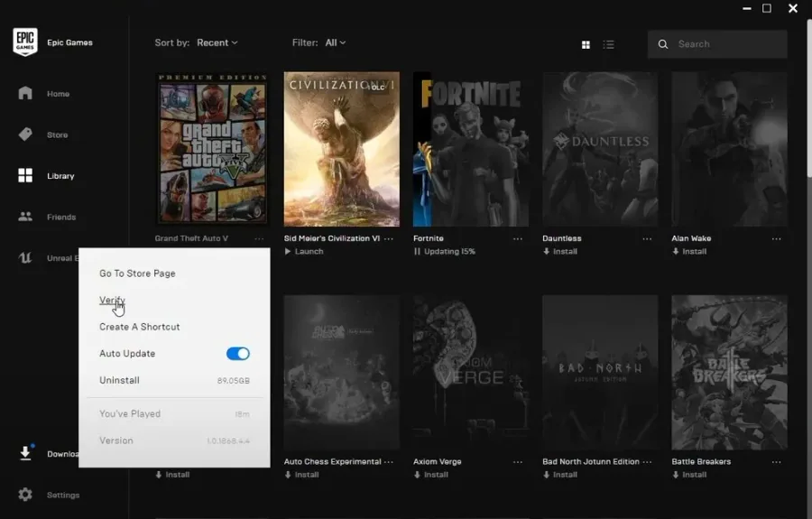Open the Settings gear icon
812x519 pixels.
click(25, 495)
